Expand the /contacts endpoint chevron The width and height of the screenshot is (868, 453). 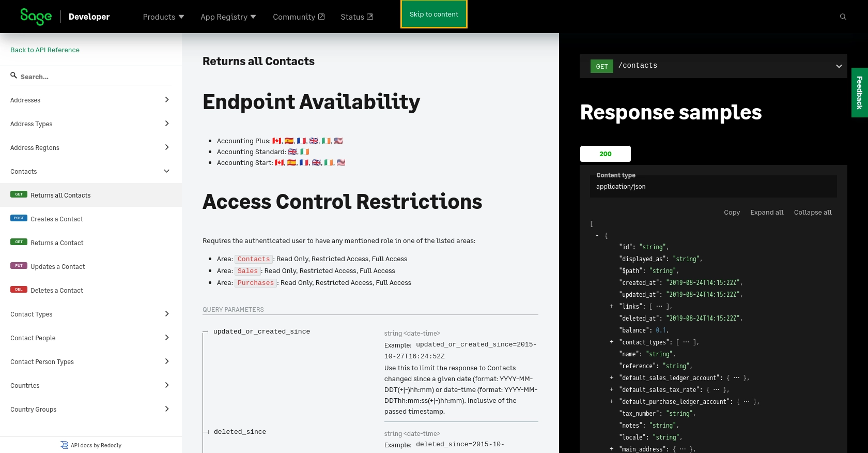pyautogui.click(x=839, y=66)
